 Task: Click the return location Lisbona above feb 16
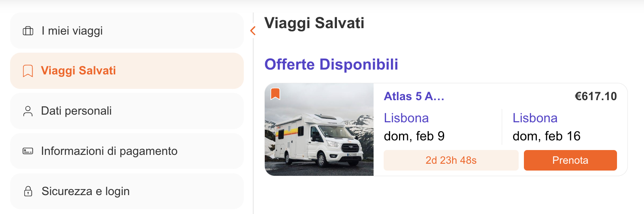click(535, 118)
